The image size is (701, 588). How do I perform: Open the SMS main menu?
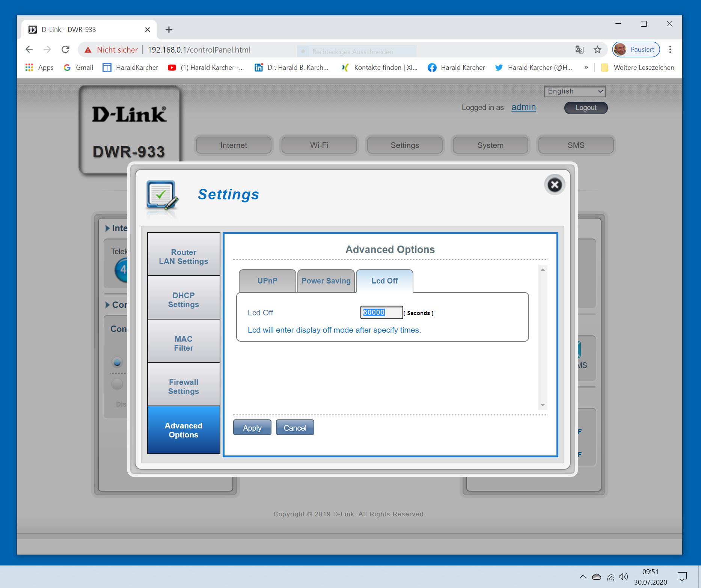[576, 145]
